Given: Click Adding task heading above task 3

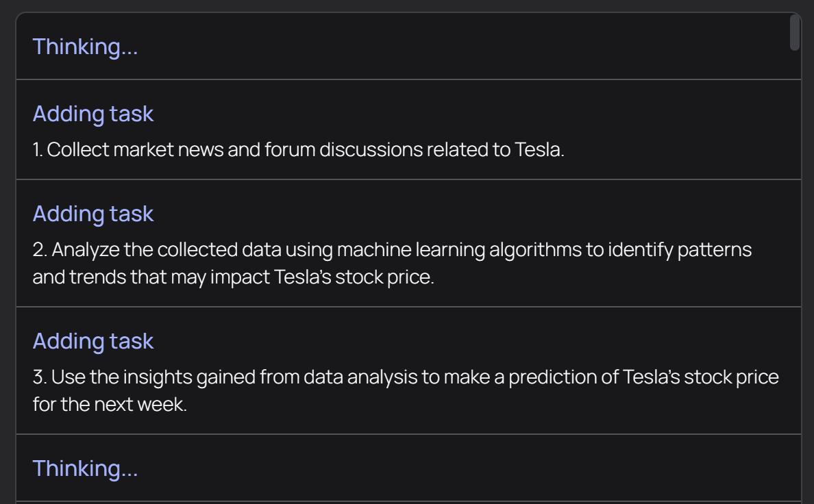Looking at the screenshot, I should point(93,341).
